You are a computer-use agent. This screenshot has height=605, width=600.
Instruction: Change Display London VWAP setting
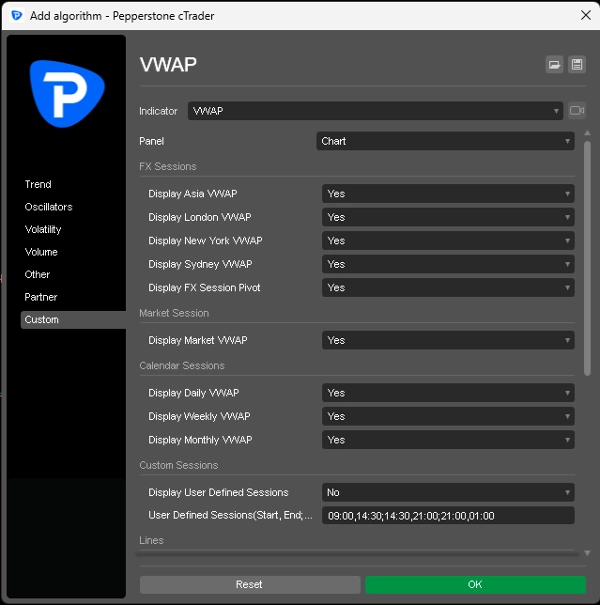click(448, 217)
